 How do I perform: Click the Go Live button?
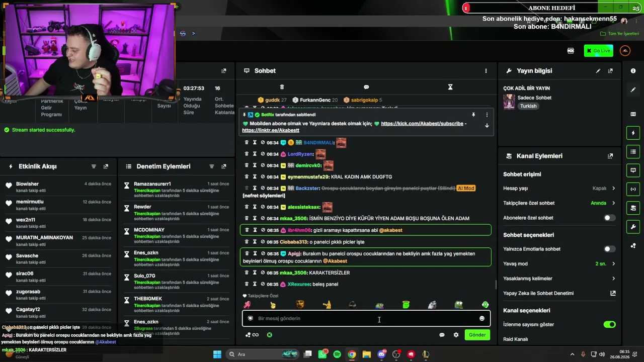(x=598, y=51)
